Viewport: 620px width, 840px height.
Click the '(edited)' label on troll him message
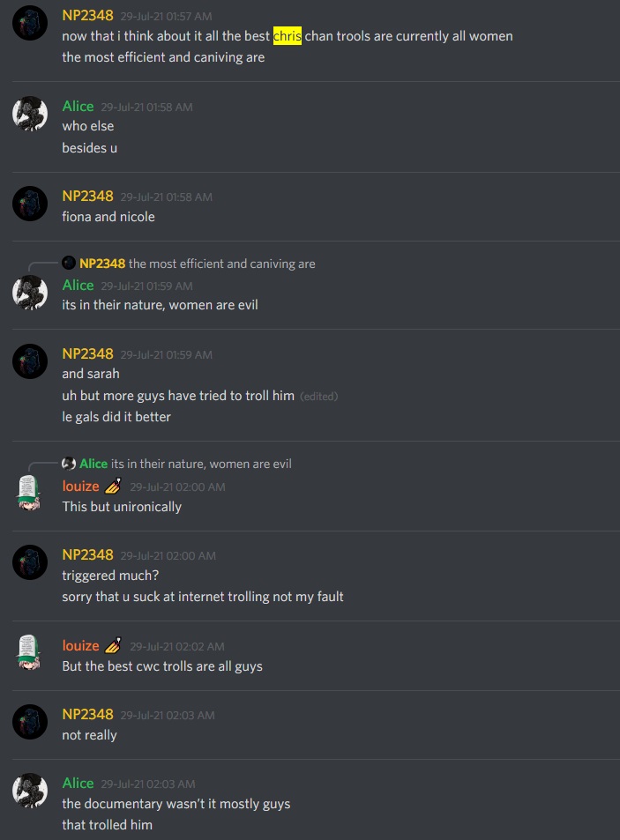pyautogui.click(x=319, y=397)
